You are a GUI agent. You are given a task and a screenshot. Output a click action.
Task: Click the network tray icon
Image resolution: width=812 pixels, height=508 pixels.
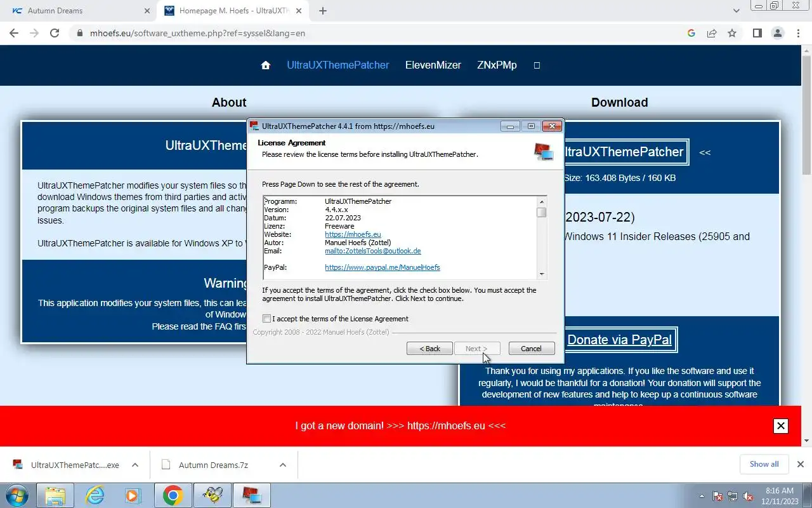(733, 496)
